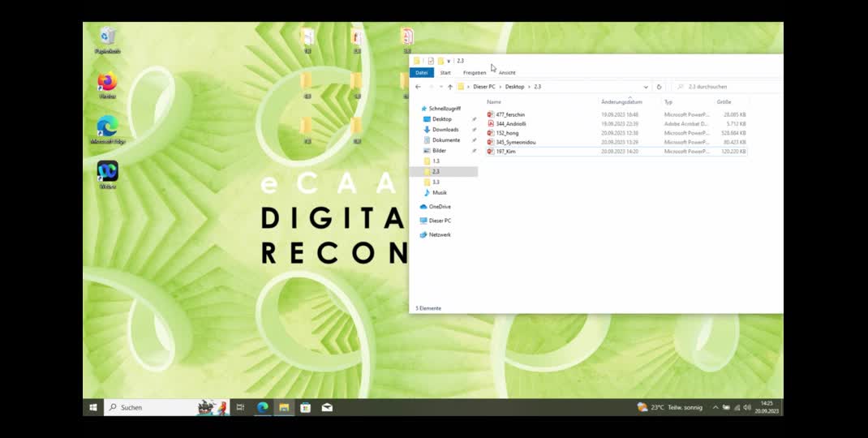
Task: Click the Back arrow in Explorer
Action: coord(418,87)
